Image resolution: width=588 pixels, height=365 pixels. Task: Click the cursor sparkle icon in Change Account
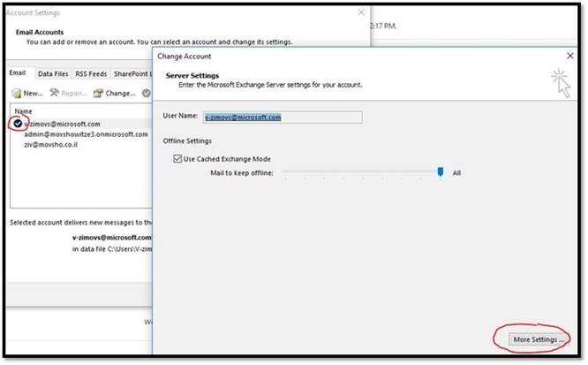coord(561,82)
